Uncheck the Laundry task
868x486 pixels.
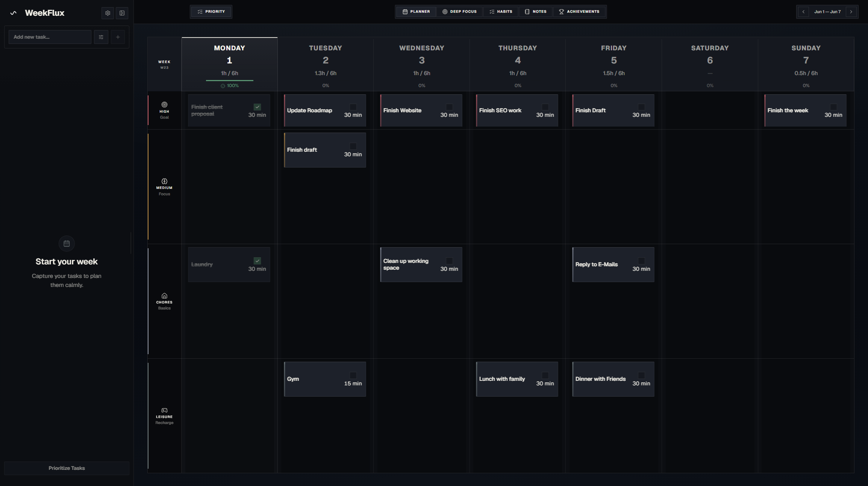257,261
